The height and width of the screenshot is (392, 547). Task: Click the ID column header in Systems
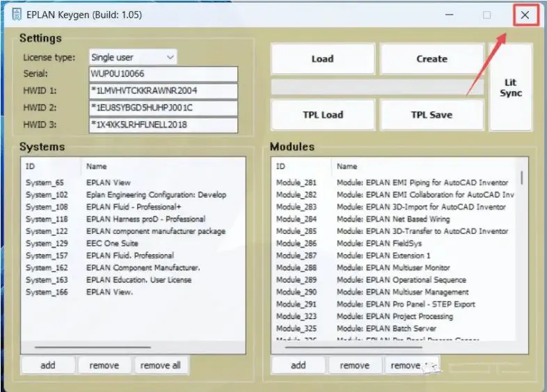click(x=51, y=166)
